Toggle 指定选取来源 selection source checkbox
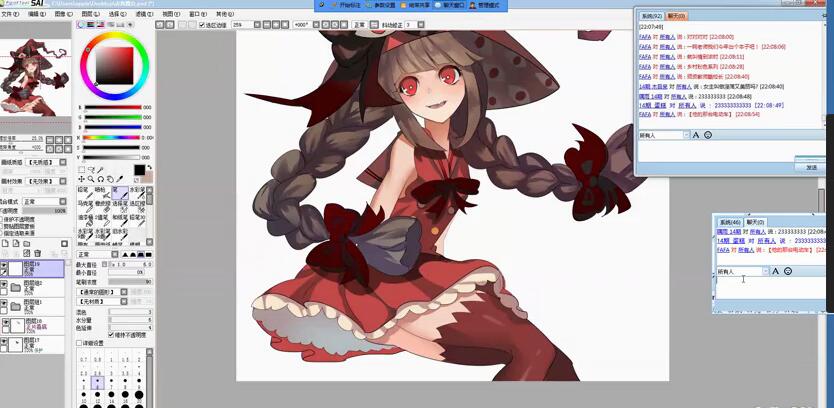The height and width of the screenshot is (408, 834). tap(2, 233)
